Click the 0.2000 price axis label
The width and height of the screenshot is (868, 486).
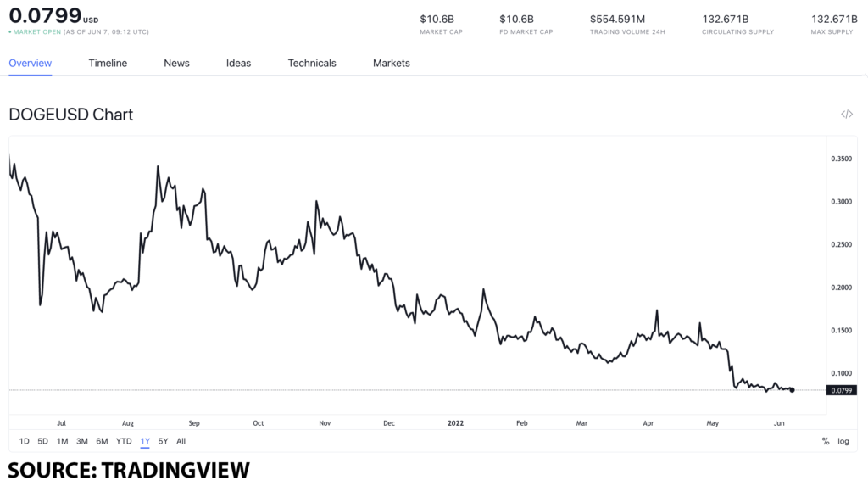coord(841,287)
